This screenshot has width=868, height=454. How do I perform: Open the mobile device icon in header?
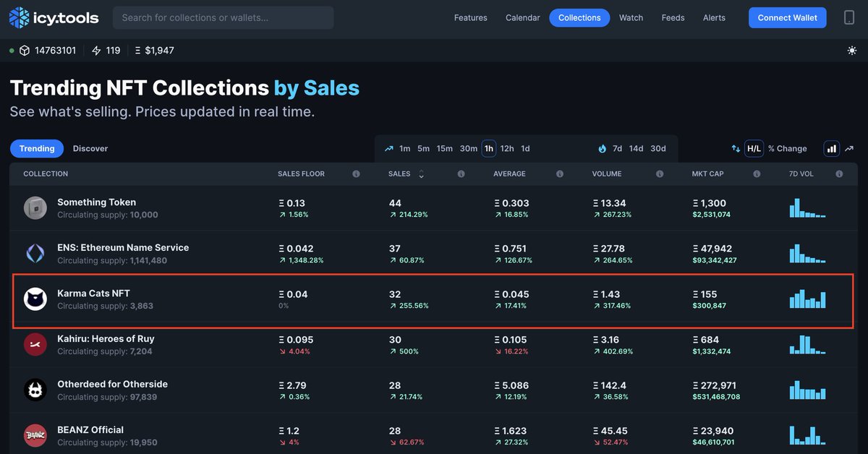click(849, 17)
